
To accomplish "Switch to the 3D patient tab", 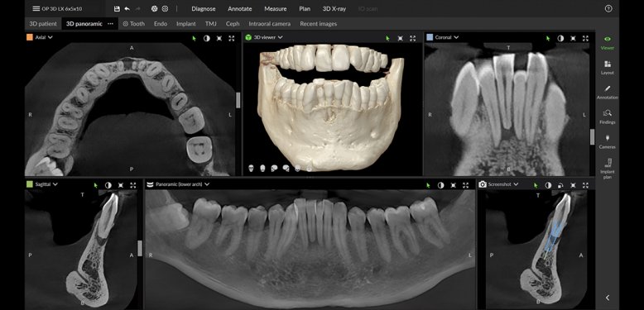I will pos(43,24).
